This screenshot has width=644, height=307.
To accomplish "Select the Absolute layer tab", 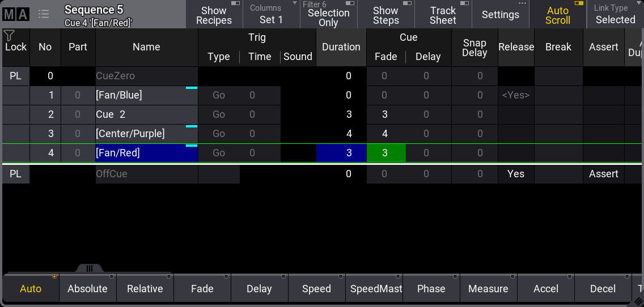I will tap(87, 288).
